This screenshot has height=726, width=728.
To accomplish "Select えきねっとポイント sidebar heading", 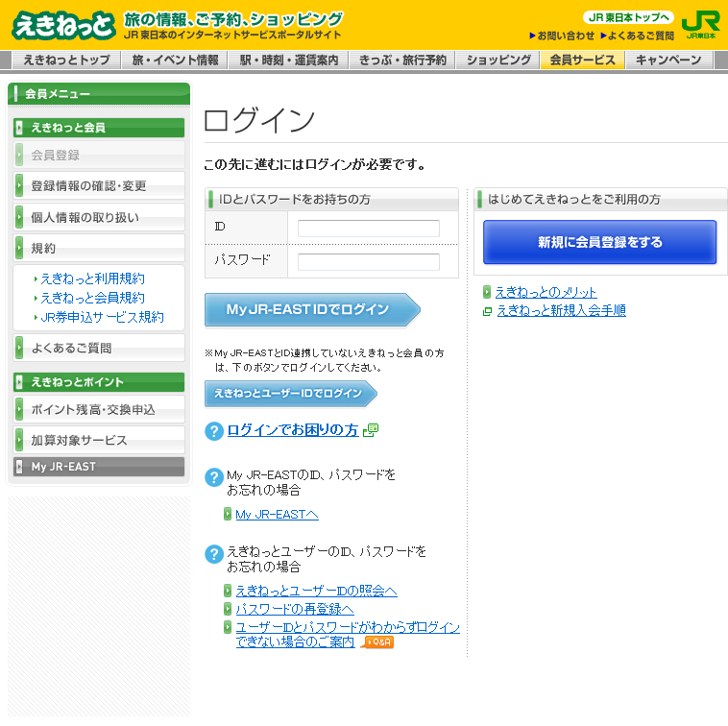I will pos(99,382).
